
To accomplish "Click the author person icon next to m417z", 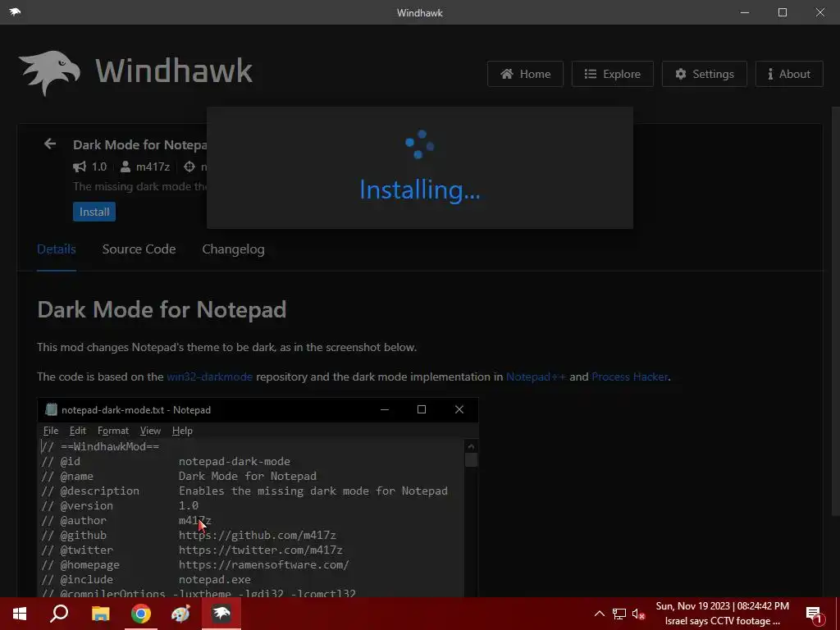I will [125, 167].
